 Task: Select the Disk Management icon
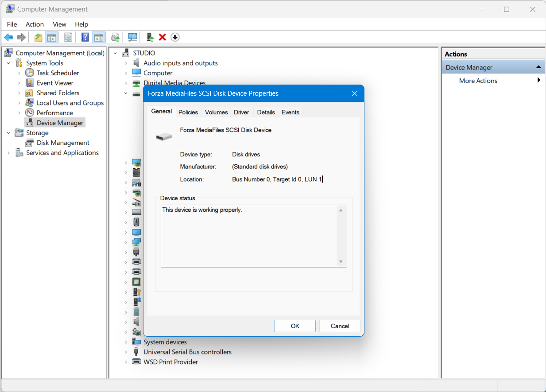coord(30,143)
